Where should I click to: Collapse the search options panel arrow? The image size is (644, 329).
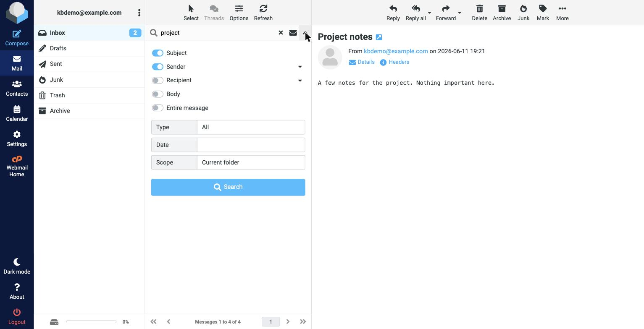tap(305, 33)
